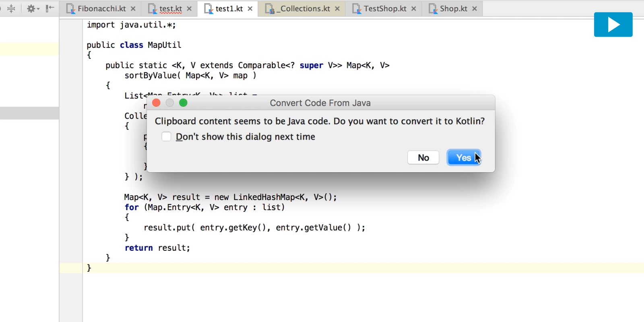644x322 pixels.
Task: Close the Shop.kt tab
Action: pyautogui.click(x=475, y=8)
